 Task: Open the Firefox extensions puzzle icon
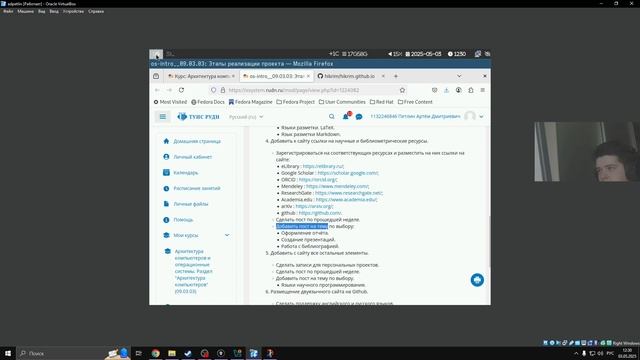(471, 90)
